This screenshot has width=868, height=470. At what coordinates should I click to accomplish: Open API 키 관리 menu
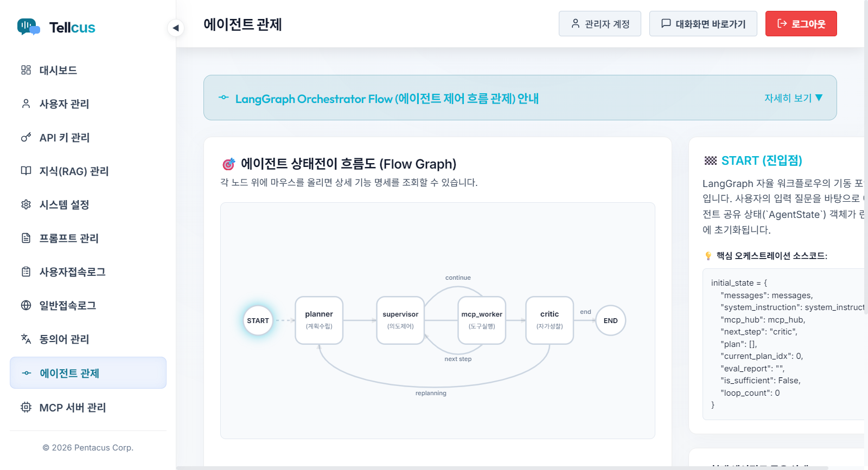(x=88, y=137)
